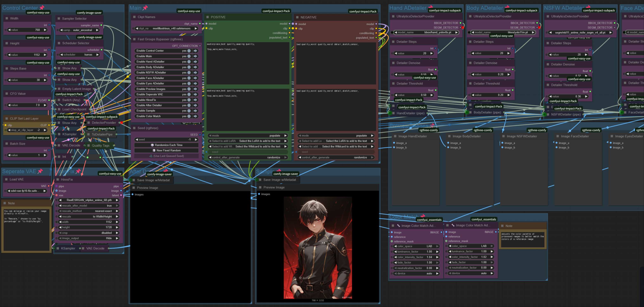Collapse the Load VAE node title square

point(6,179)
